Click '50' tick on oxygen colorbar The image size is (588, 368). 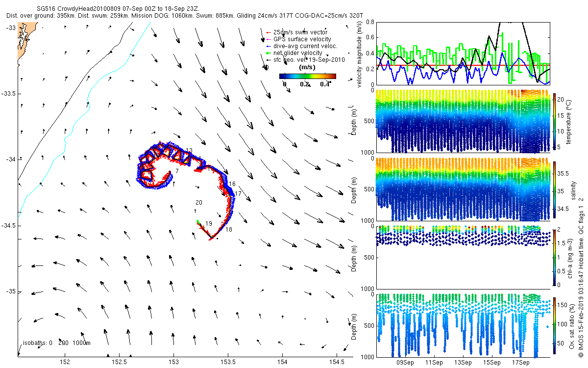[561, 343]
